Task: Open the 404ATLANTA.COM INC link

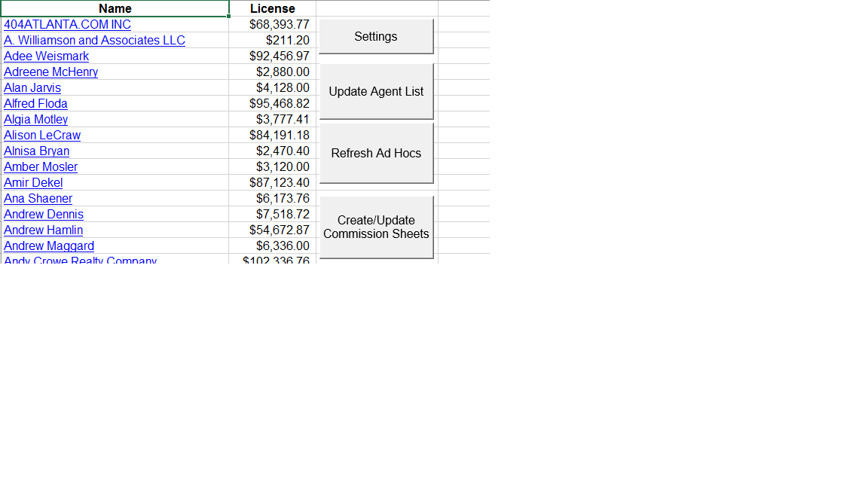Action: (x=67, y=24)
